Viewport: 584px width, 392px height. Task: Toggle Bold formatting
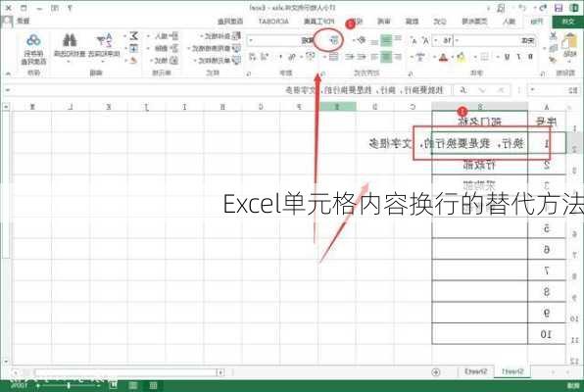tap(530, 57)
